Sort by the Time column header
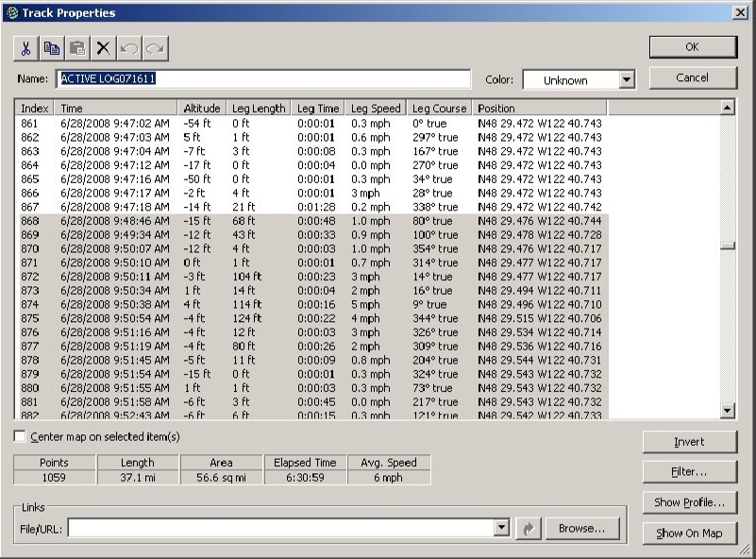This screenshot has height=559, width=756. [116, 108]
